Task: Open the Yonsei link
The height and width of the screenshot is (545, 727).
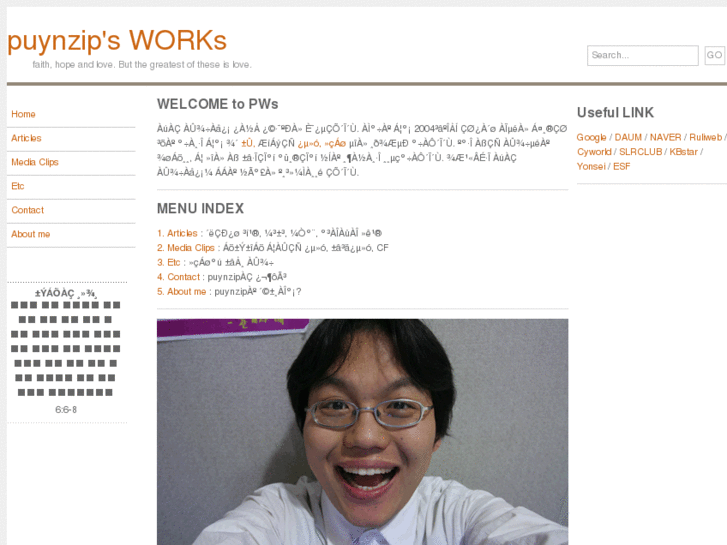Action: [x=591, y=166]
